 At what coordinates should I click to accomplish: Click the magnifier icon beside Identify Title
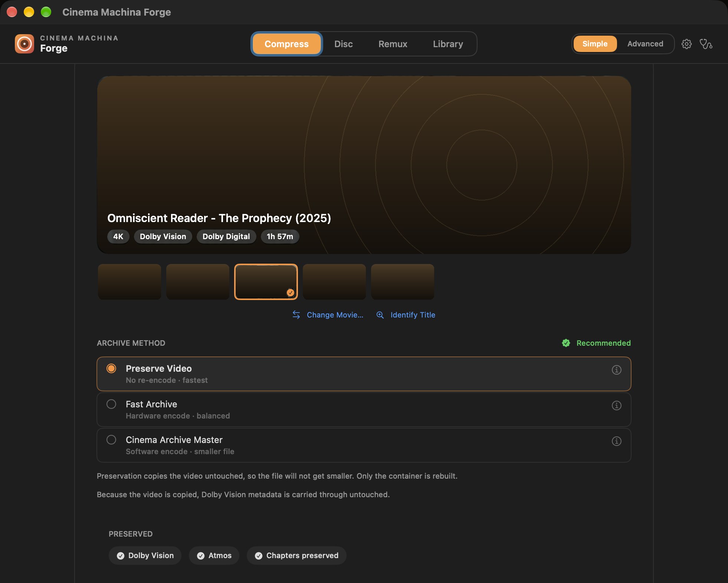coord(380,315)
